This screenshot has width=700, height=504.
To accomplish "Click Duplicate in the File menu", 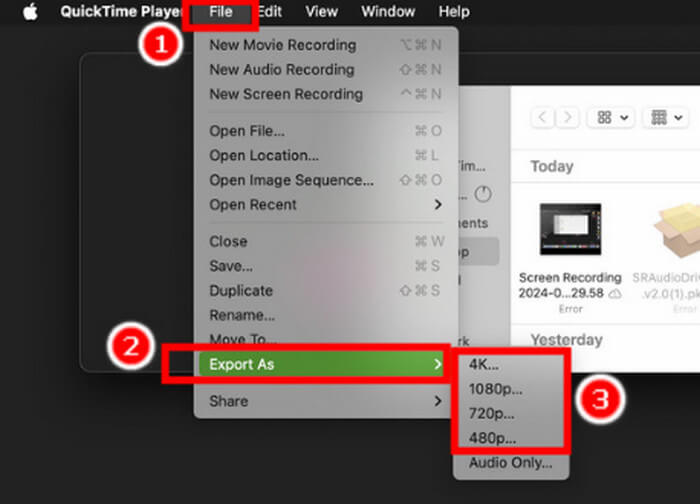I will tap(240, 290).
